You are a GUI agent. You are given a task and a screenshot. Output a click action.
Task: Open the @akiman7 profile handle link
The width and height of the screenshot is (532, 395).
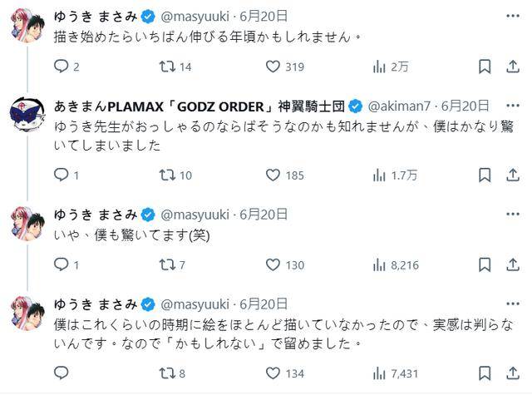[x=399, y=106]
